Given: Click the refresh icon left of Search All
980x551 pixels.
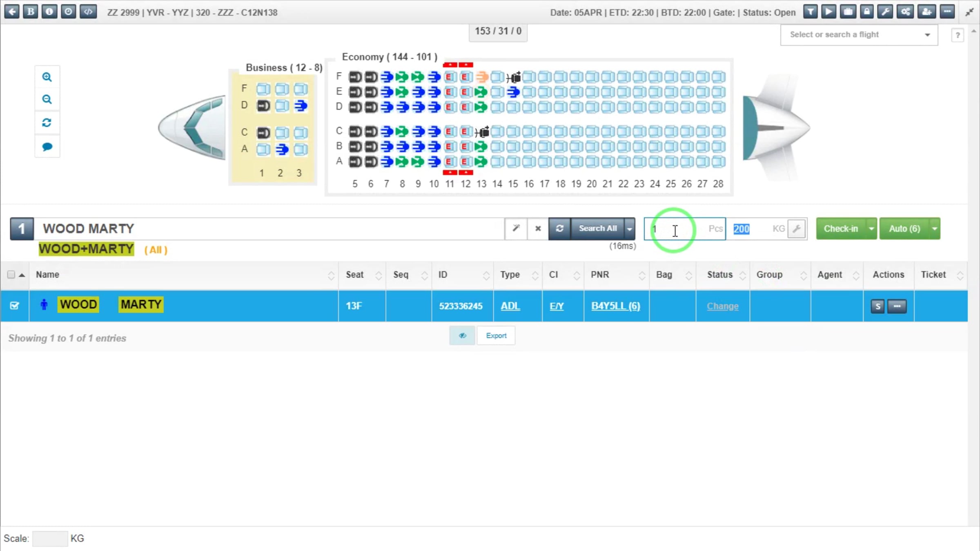Looking at the screenshot, I should pos(560,229).
